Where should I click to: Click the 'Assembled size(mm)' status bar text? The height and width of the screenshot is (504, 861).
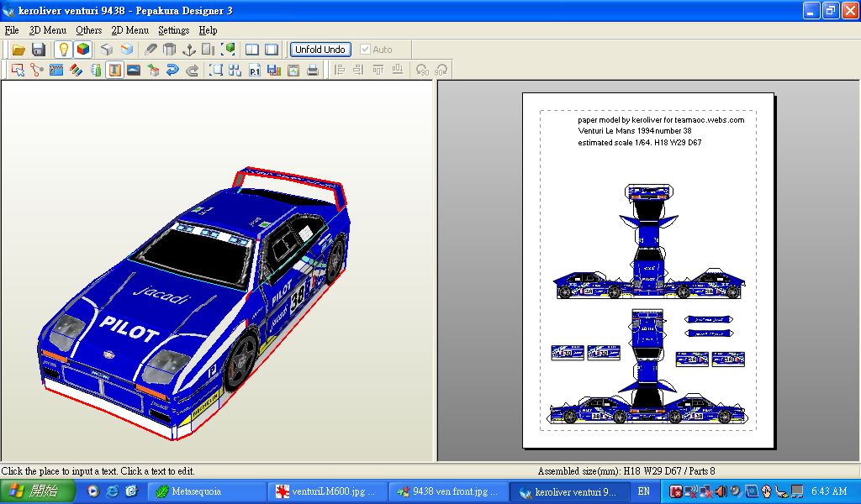(x=626, y=471)
